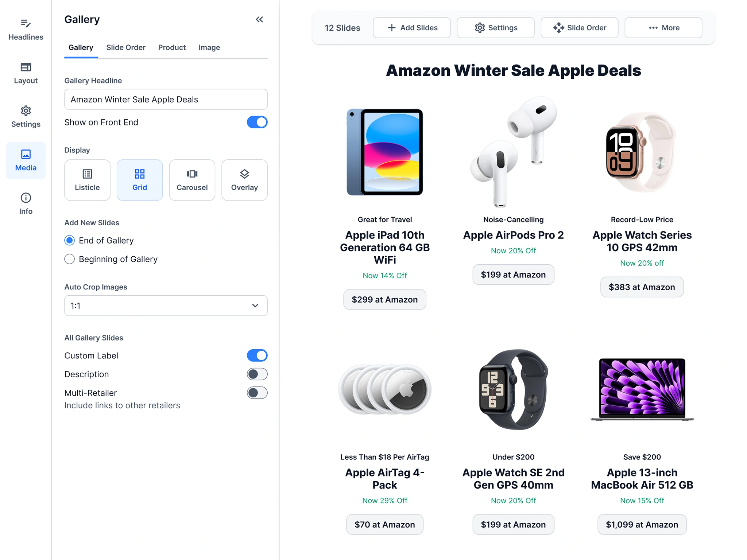
Task: Enable the Description toggle
Action: point(257,374)
